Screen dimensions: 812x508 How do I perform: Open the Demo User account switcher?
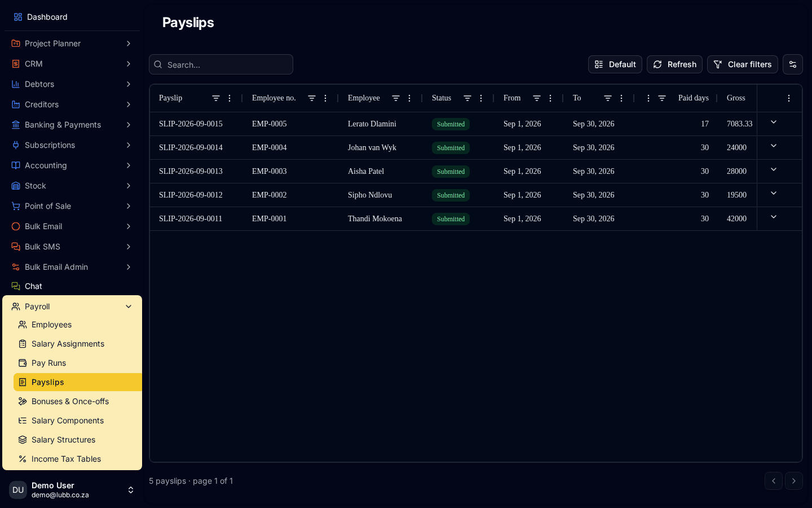click(x=72, y=490)
